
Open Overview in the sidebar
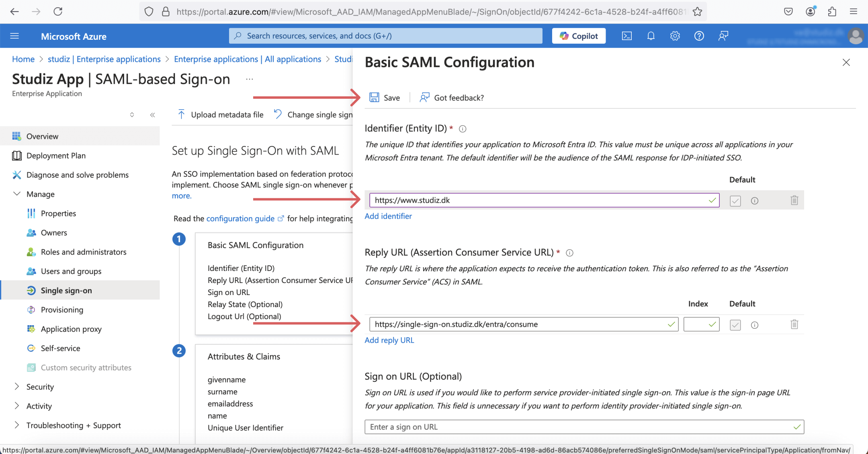point(80,136)
